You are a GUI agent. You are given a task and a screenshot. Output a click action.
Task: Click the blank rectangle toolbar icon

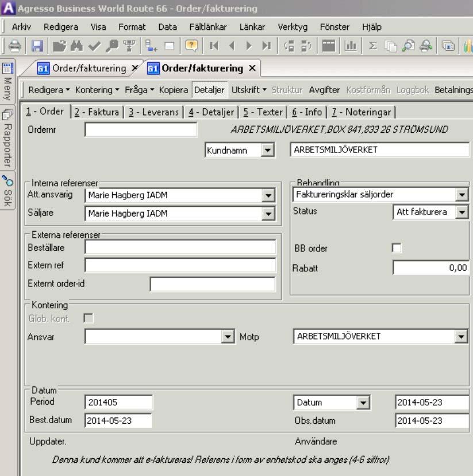pyautogui.click(x=170, y=46)
